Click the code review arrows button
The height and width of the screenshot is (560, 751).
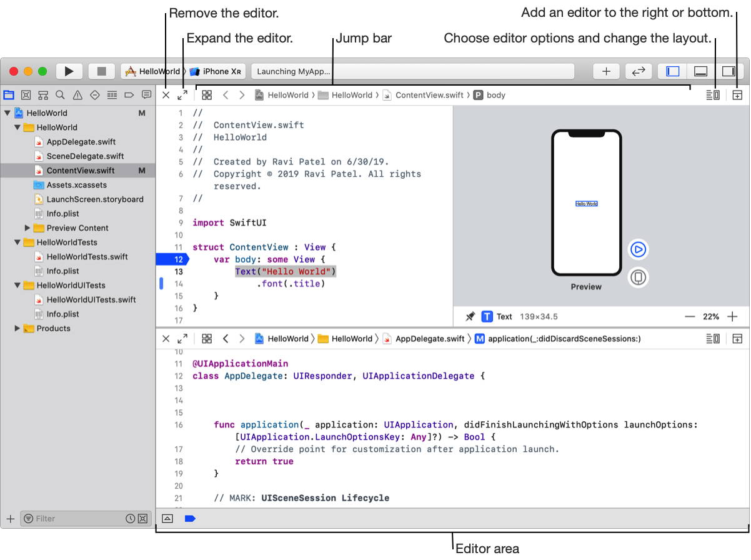pyautogui.click(x=639, y=71)
